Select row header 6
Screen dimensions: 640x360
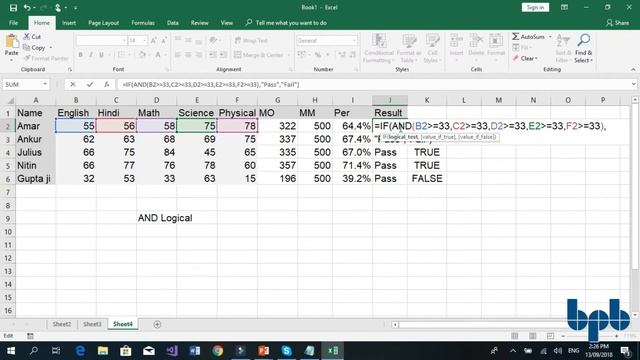point(8,179)
